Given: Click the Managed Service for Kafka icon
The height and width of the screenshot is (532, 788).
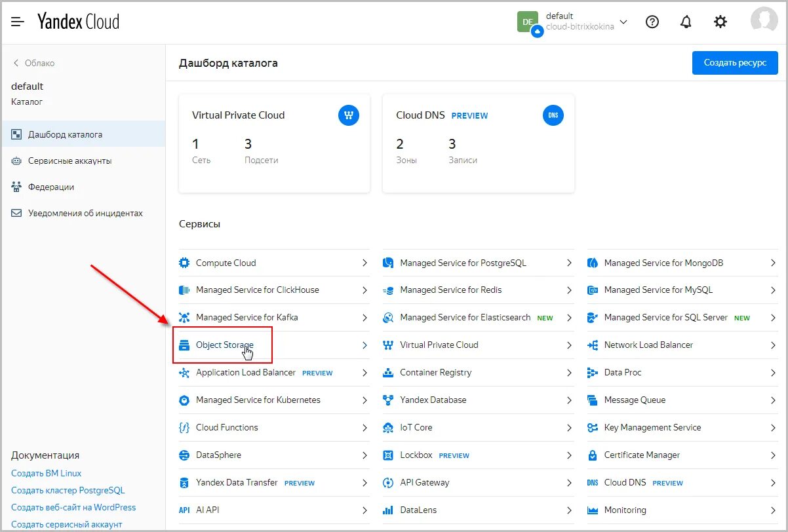Looking at the screenshot, I should pyautogui.click(x=184, y=317).
